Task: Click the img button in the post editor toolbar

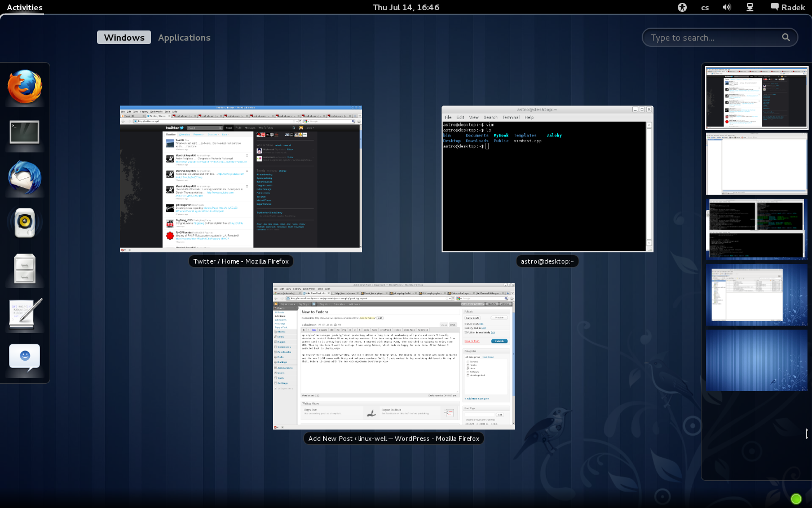Action: (344, 329)
